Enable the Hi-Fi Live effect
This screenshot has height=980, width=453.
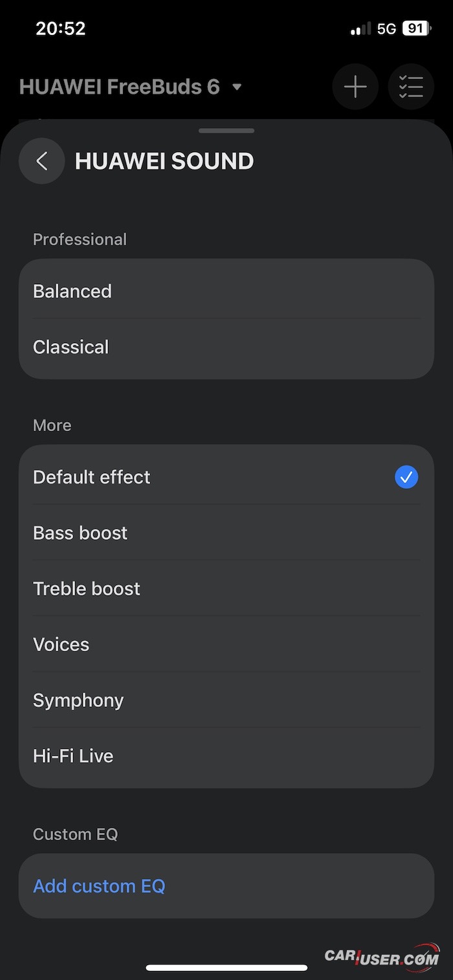pyautogui.click(x=73, y=756)
